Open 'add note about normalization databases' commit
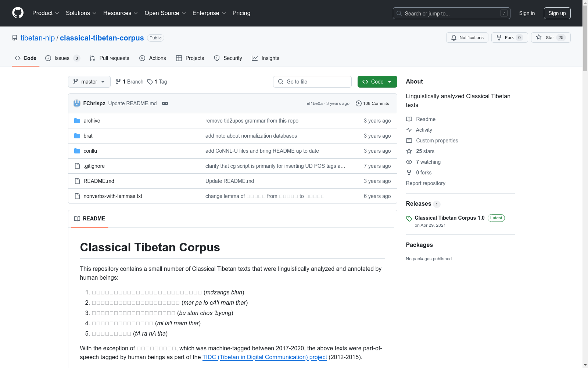The height and width of the screenshot is (368, 588). point(251,136)
